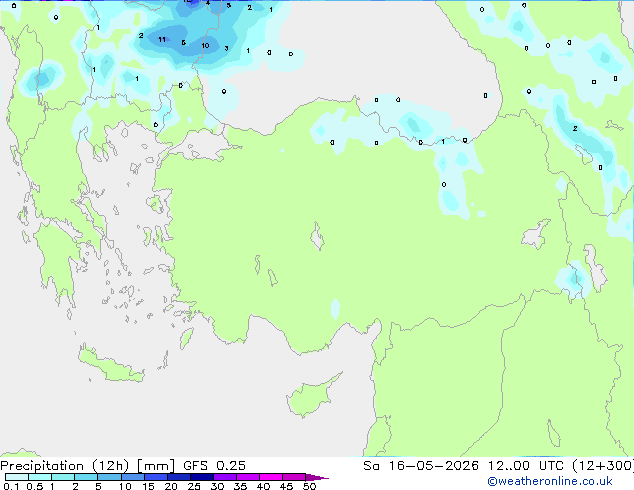Click the over-50 mm legend arrow tip
This screenshot has height=490, width=634.
(317, 477)
